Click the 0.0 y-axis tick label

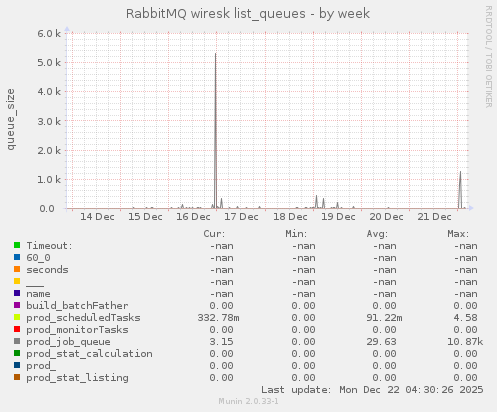47,209
